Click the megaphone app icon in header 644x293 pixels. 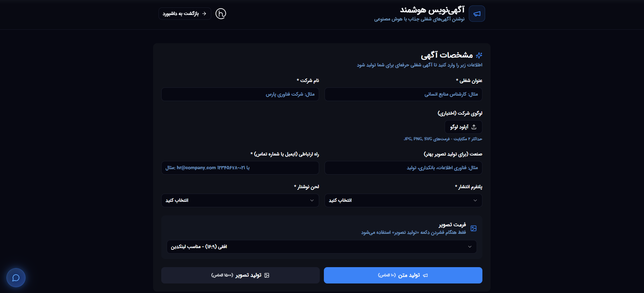tap(477, 14)
